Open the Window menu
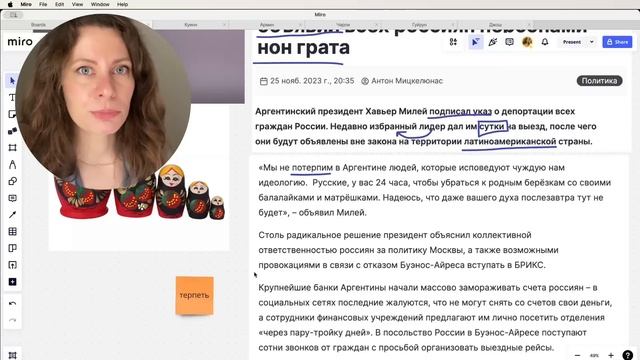Screen dimensions: 640x360 [x=100, y=4]
